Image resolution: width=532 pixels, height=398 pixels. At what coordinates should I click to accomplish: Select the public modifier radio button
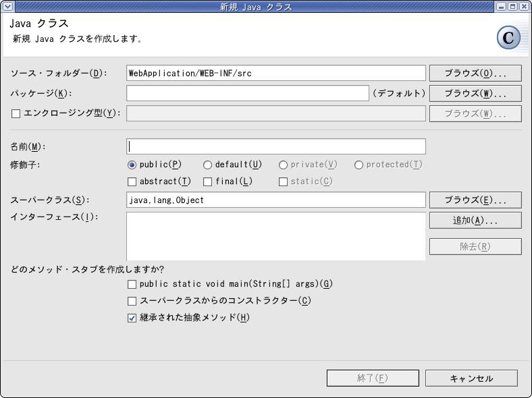coord(132,165)
